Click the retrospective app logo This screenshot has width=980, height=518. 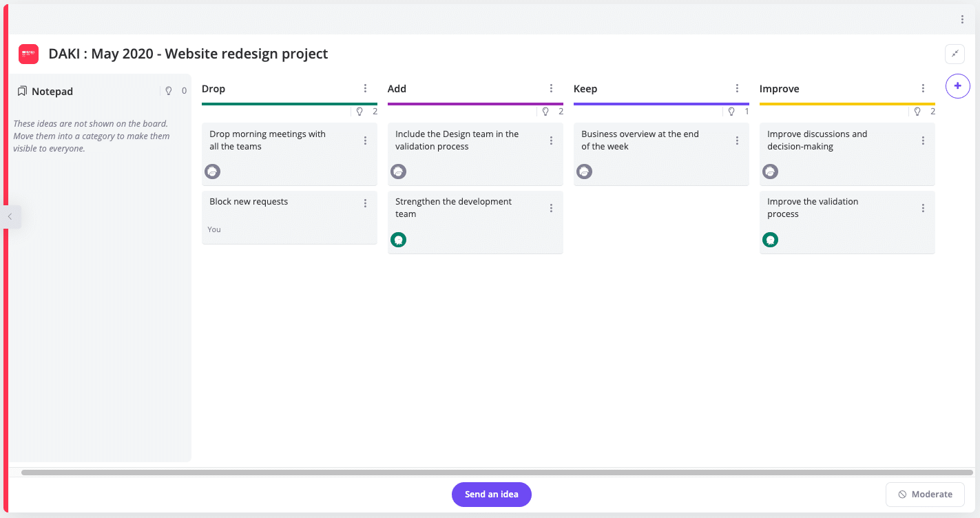(28, 53)
